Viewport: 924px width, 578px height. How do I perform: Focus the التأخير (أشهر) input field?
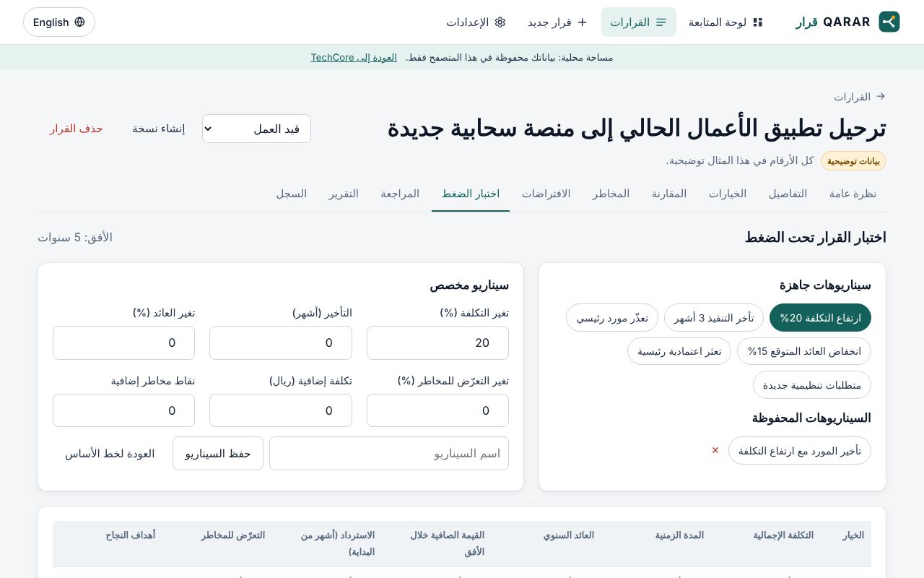[281, 342]
